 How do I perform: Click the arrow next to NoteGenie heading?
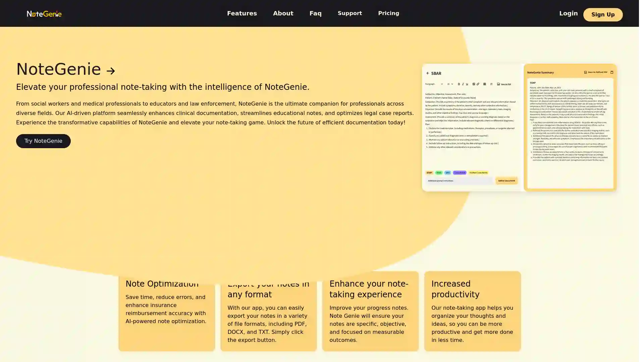point(111,71)
